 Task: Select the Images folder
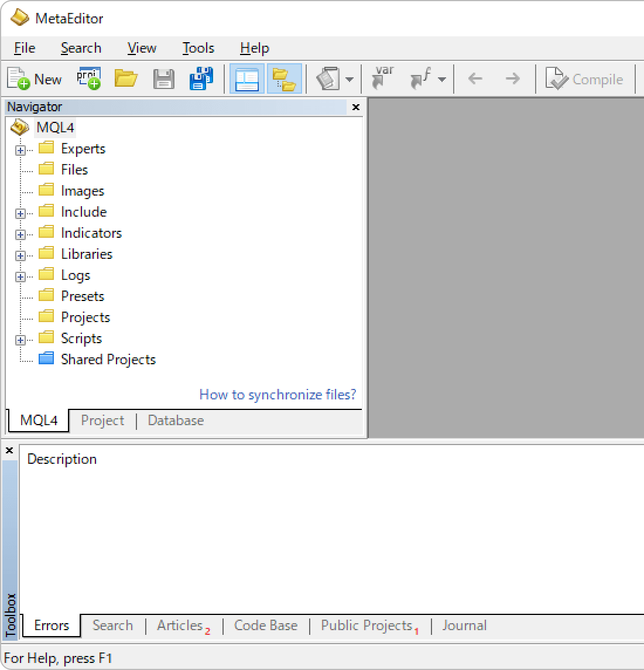(83, 190)
